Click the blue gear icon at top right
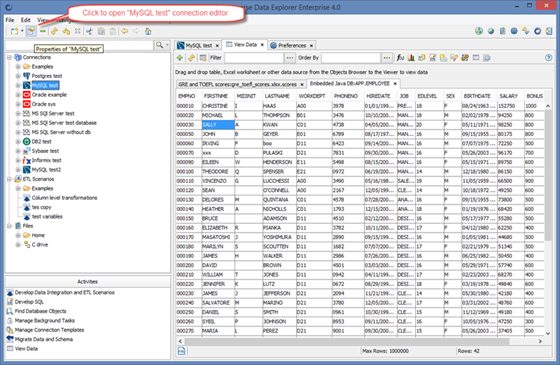Viewport: 560px width, 365px height. (x=514, y=31)
